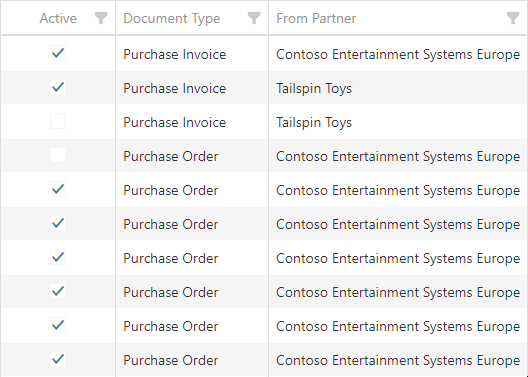Open the Active column filter icon
The image size is (528, 377).
[101, 18]
